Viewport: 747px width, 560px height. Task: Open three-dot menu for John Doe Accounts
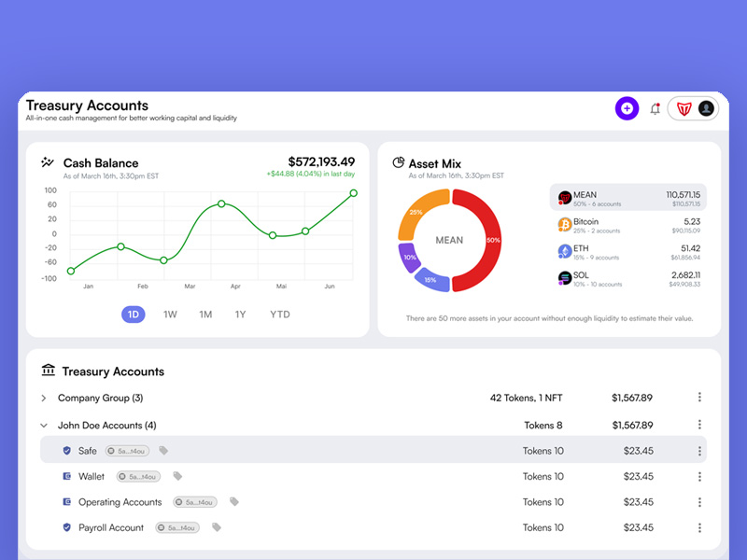pos(699,425)
